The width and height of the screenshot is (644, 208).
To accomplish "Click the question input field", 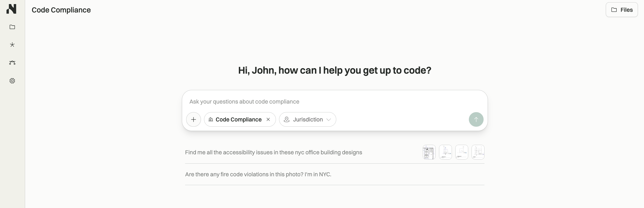I will (300, 102).
